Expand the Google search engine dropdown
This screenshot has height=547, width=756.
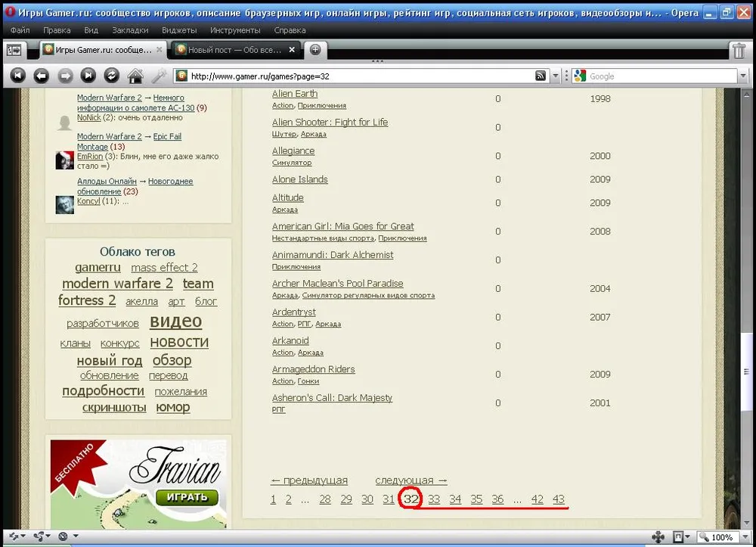[x=580, y=76]
